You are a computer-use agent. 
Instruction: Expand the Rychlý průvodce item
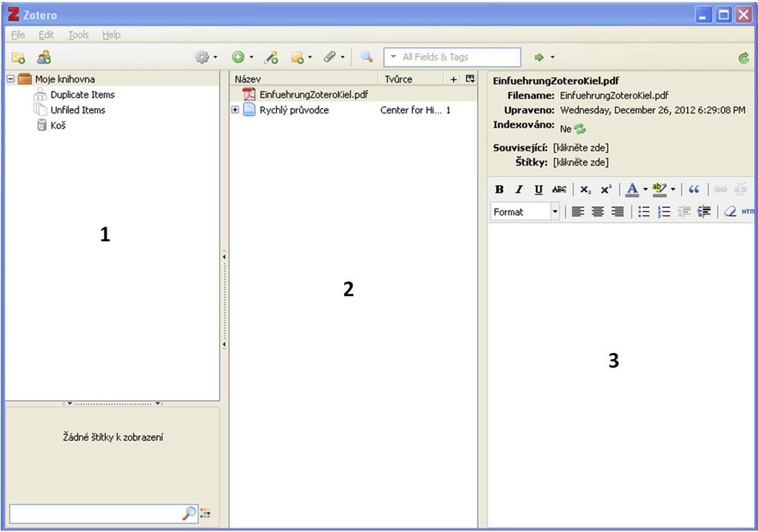click(x=235, y=110)
